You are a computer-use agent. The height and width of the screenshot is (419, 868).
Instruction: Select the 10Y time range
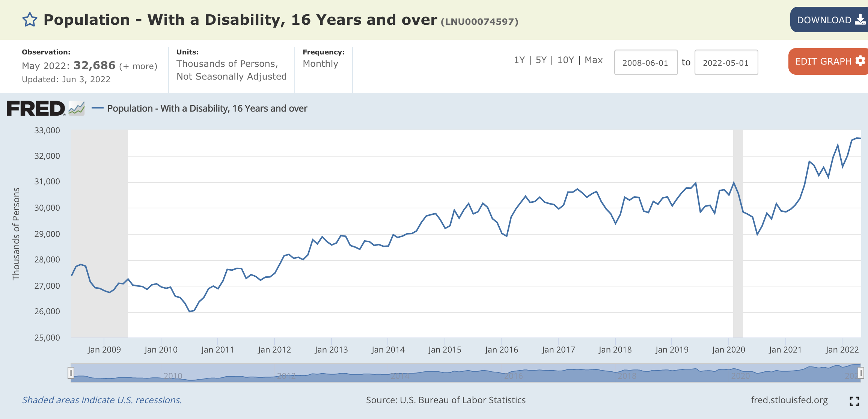click(565, 60)
